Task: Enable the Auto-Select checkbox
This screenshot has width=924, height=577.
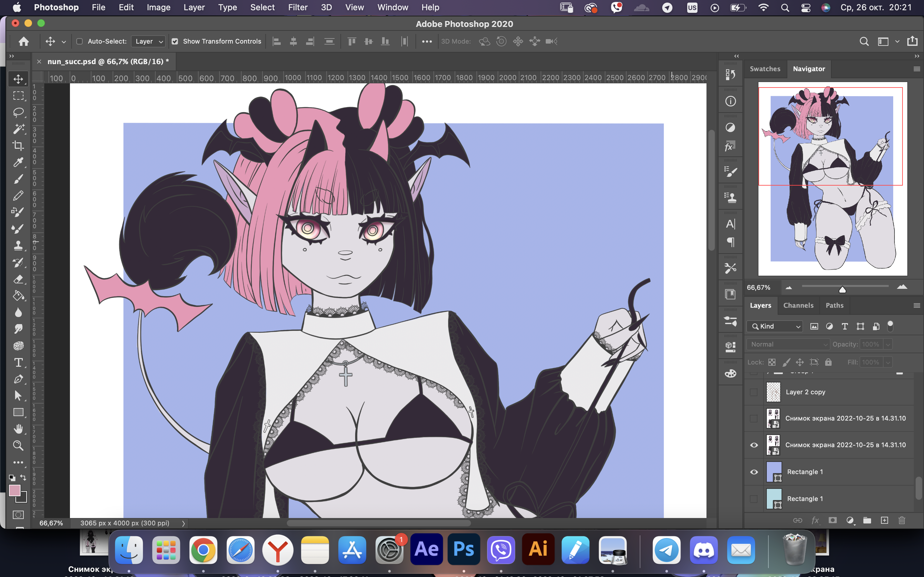Action: (x=80, y=41)
